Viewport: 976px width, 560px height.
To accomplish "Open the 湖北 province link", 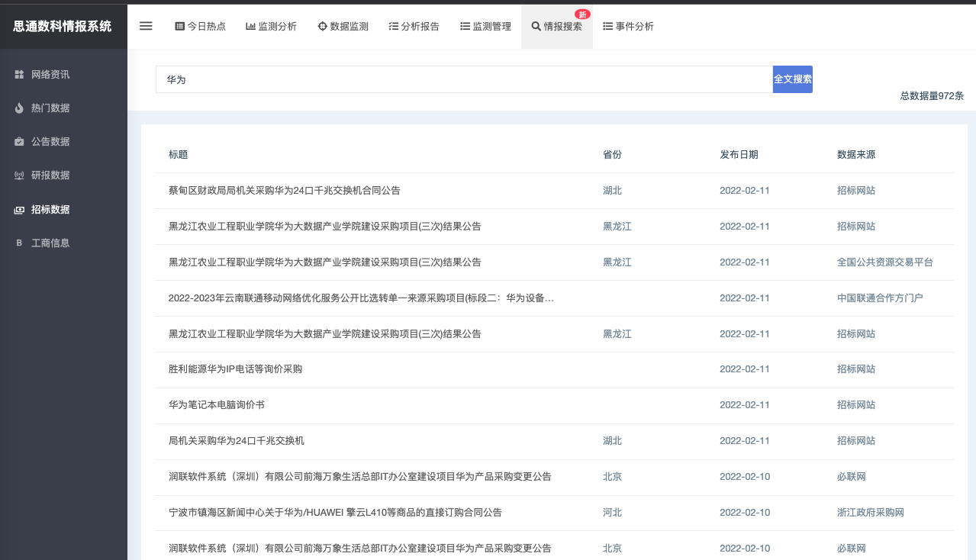I will 612,190.
